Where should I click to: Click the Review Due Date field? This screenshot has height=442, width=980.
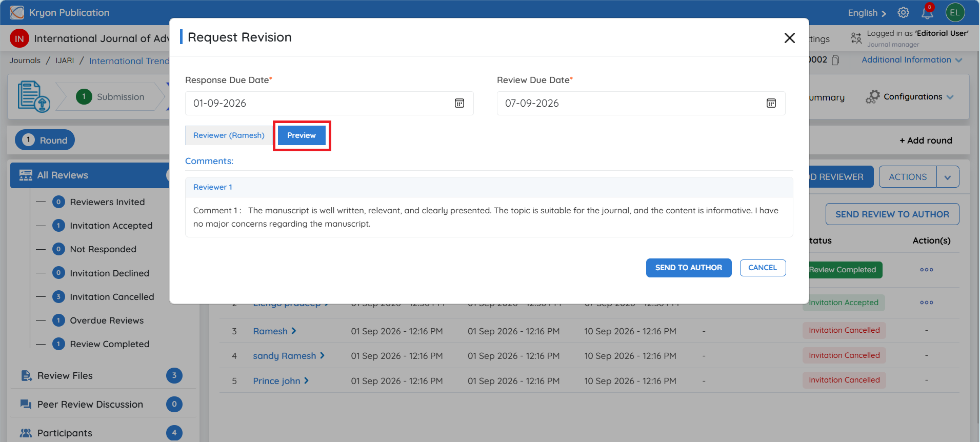point(641,103)
